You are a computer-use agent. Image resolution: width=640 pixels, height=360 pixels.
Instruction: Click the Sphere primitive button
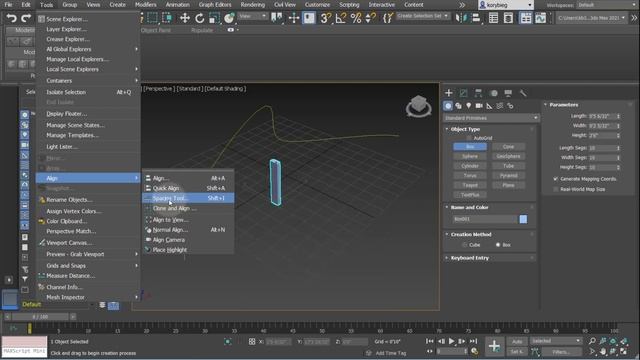[x=470, y=156]
